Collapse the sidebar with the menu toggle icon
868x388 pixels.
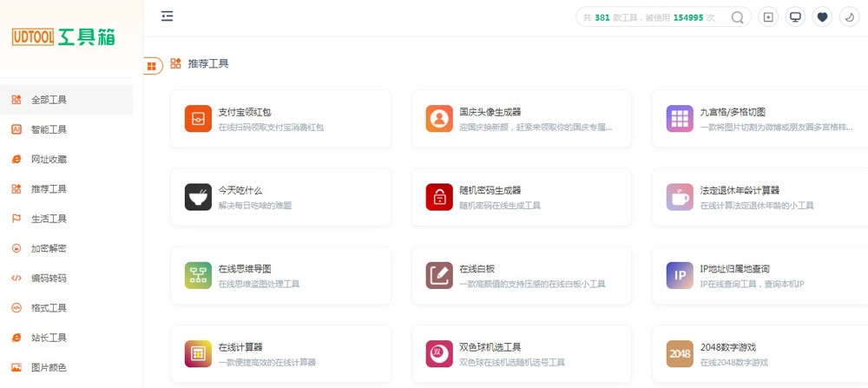pyautogui.click(x=168, y=16)
